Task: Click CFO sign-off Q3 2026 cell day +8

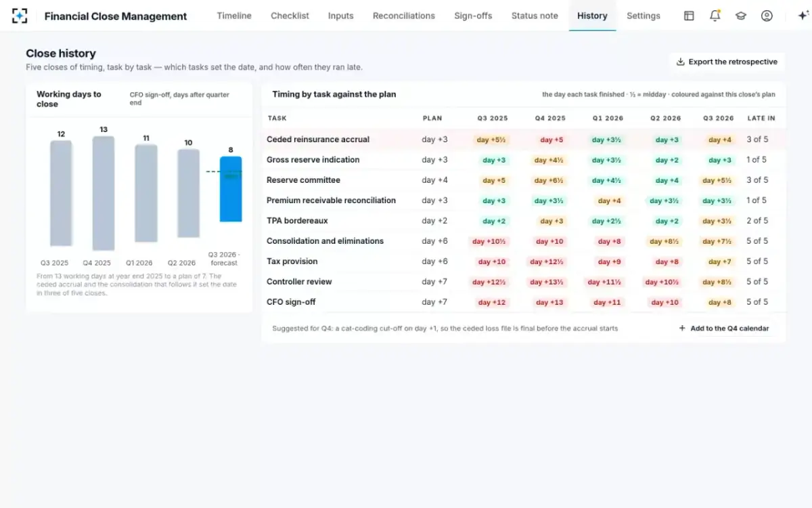Action: point(720,303)
